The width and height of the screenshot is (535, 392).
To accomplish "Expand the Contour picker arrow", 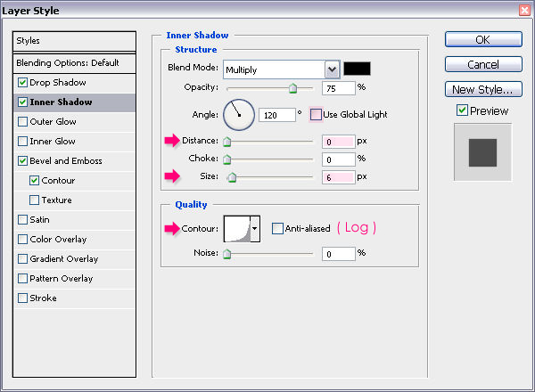I will [255, 229].
